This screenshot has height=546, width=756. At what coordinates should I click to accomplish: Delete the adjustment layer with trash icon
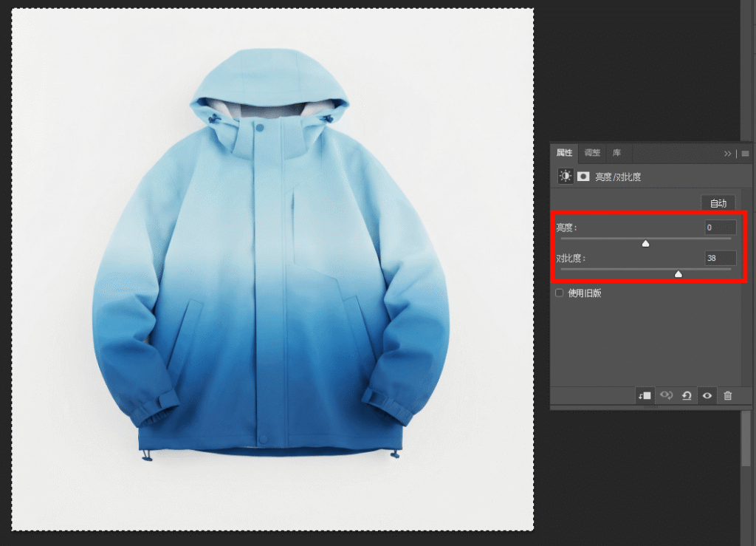point(728,396)
